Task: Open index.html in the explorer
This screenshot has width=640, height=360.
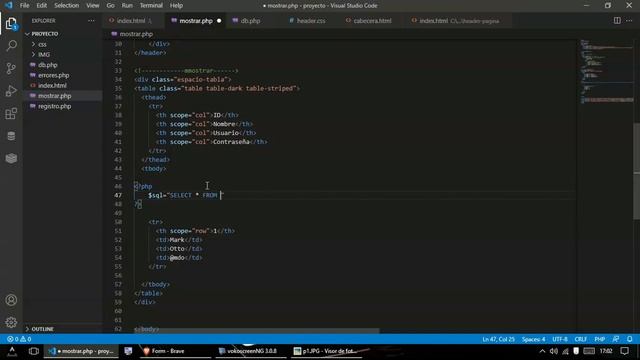Action: coord(52,85)
